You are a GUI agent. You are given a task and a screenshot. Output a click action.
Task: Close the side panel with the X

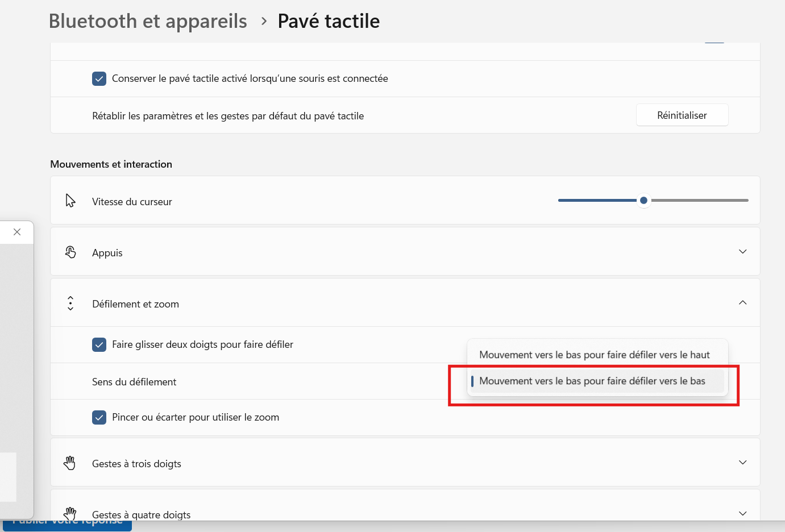(x=16, y=232)
